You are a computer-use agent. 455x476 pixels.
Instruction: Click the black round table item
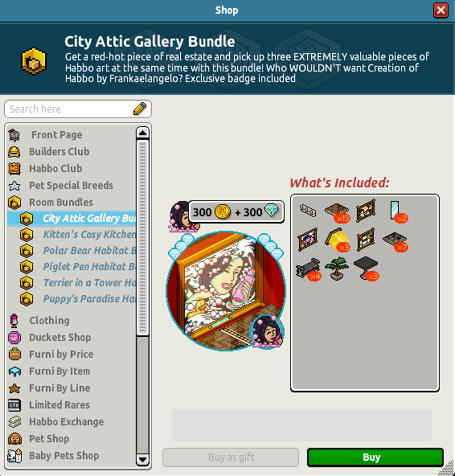click(367, 269)
